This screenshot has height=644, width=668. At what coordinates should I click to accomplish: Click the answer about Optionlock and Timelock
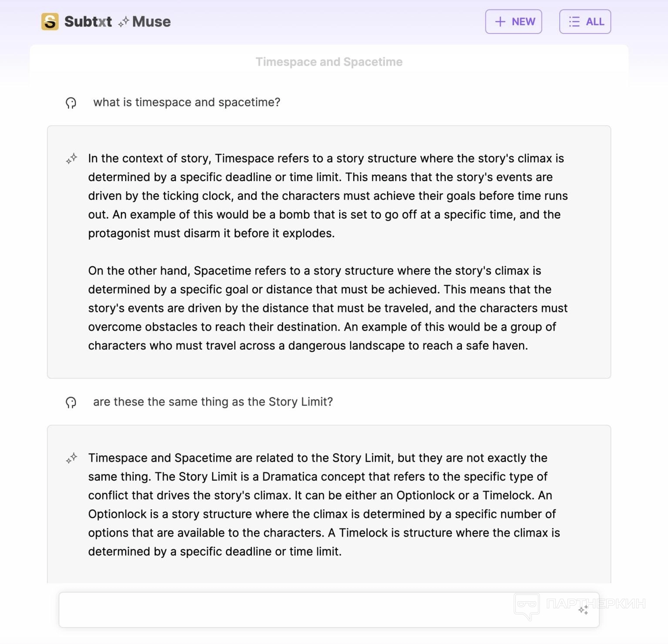tap(324, 505)
